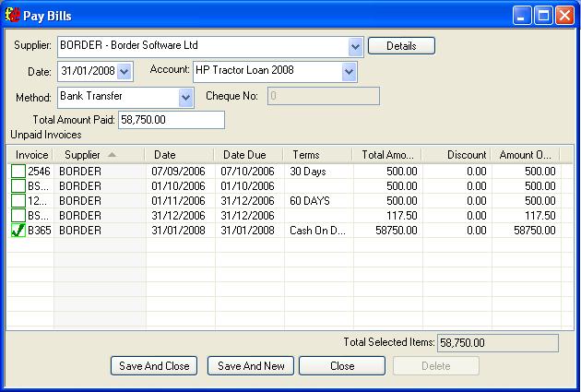Screen dimensions: 581x392
Task: Click the disabled Cheque No field
Action: point(324,96)
